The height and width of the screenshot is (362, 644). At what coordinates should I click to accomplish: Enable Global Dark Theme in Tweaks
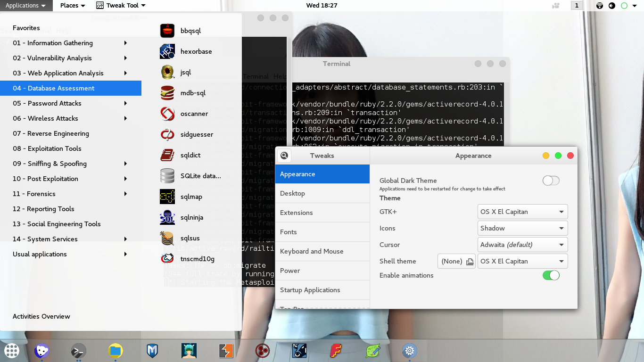tap(551, 181)
